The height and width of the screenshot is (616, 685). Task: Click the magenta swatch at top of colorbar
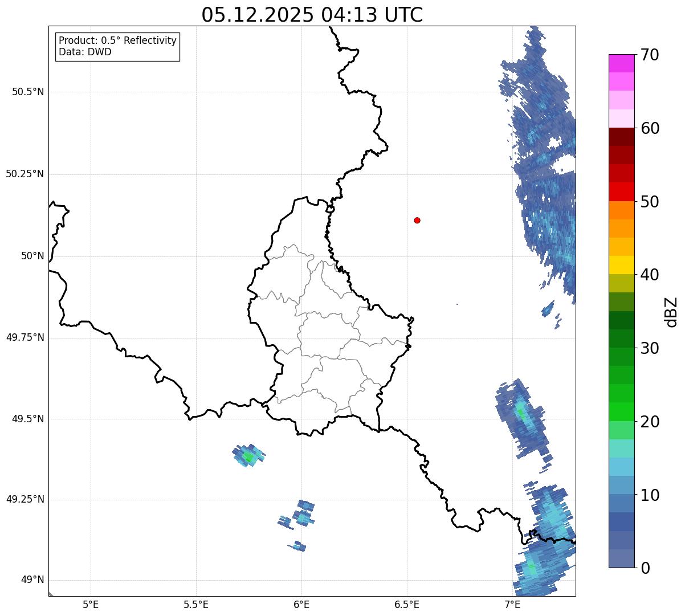[x=622, y=63]
